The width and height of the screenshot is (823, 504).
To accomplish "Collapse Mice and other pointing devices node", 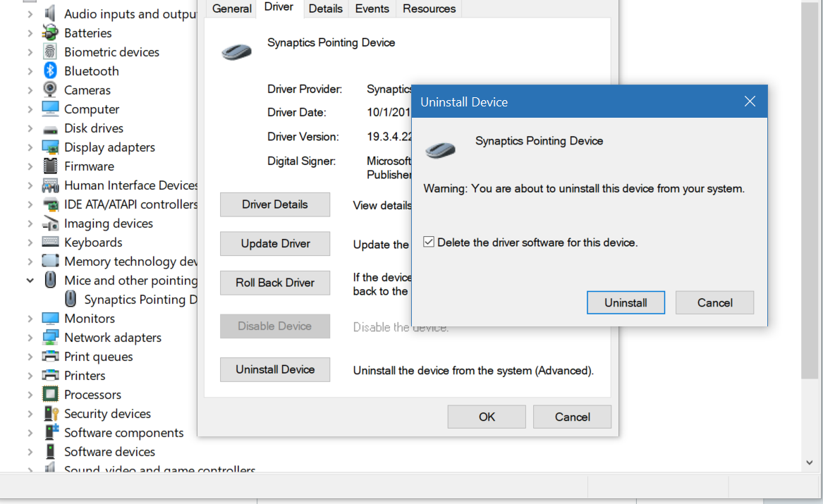I will [x=30, y=281].
